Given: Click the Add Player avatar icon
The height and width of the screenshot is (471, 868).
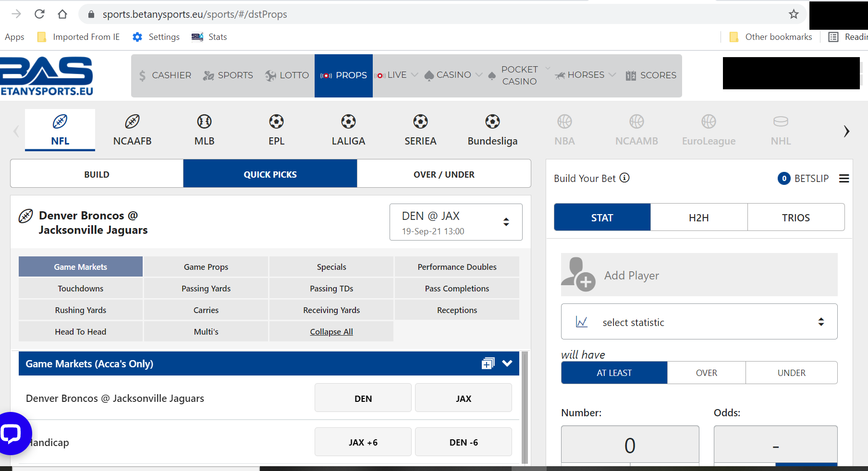Looking at the screenshot, I should tap(579, 274).
